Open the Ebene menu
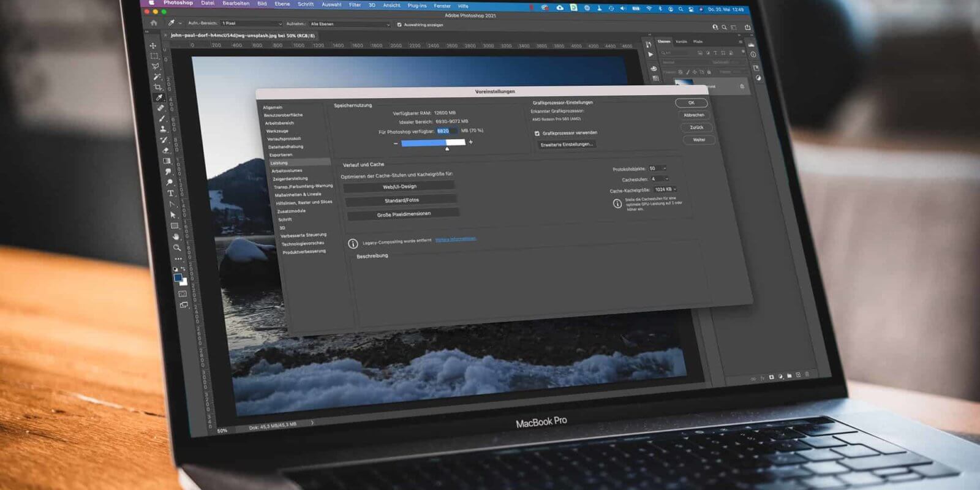The image size is (980, 490). pyautogui.click(x=282, y=4)
